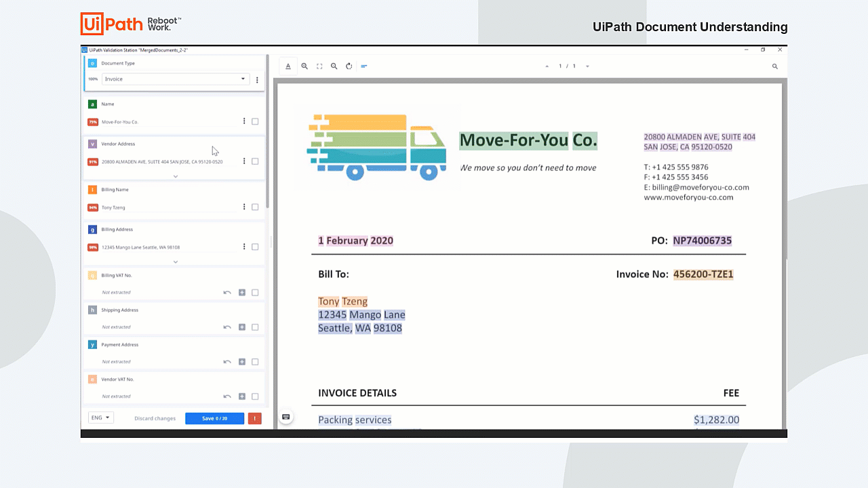Go to the next page arrow

coord(587,66)
